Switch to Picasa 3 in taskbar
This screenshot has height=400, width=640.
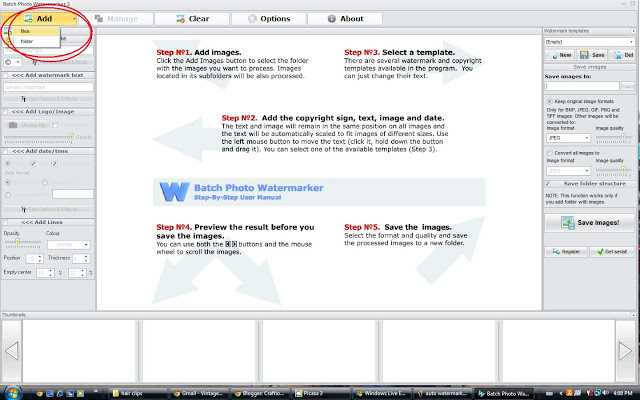click(320, 393)
